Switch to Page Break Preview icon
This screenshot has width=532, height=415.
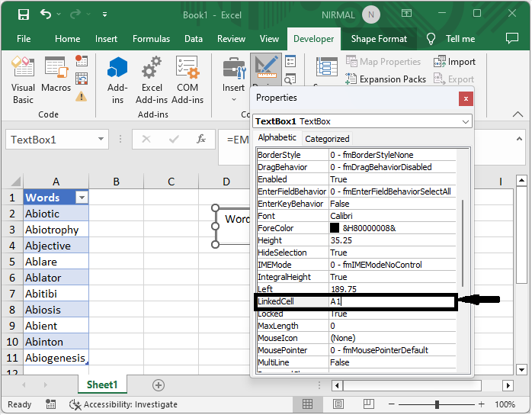tap(368, 404)
